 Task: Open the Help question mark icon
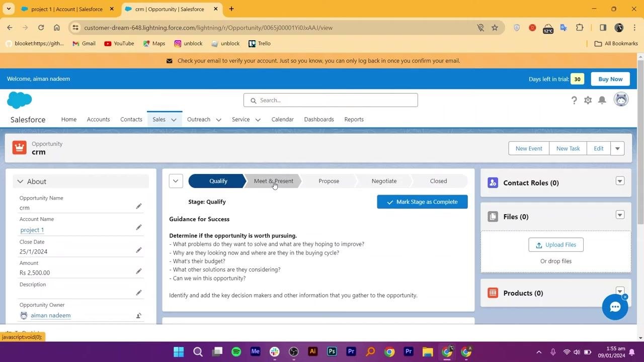click(574, 100)
